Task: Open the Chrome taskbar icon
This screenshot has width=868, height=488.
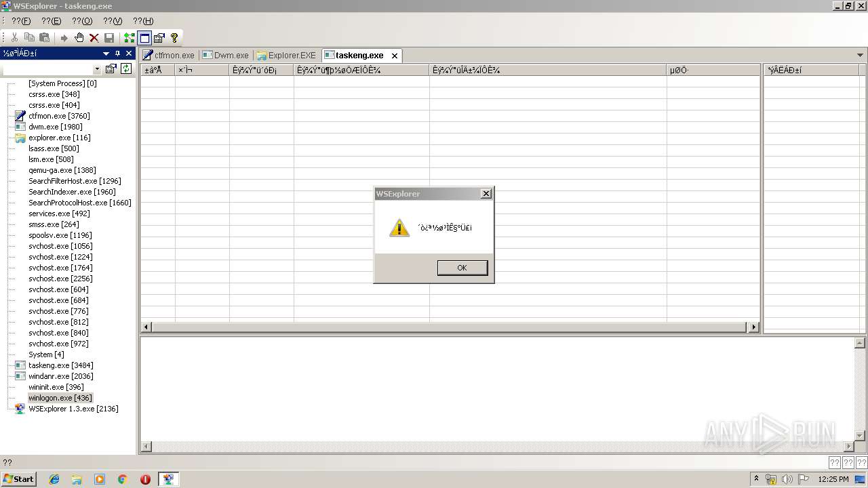Action: point(122,479)
